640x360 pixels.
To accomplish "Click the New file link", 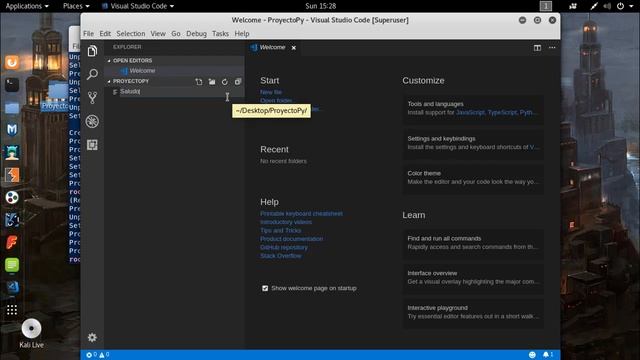I will [271, 92].
